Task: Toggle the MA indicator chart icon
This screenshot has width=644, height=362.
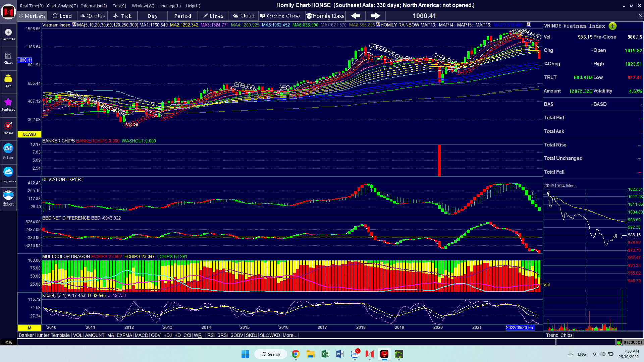Action: click(x=74, y=25)
